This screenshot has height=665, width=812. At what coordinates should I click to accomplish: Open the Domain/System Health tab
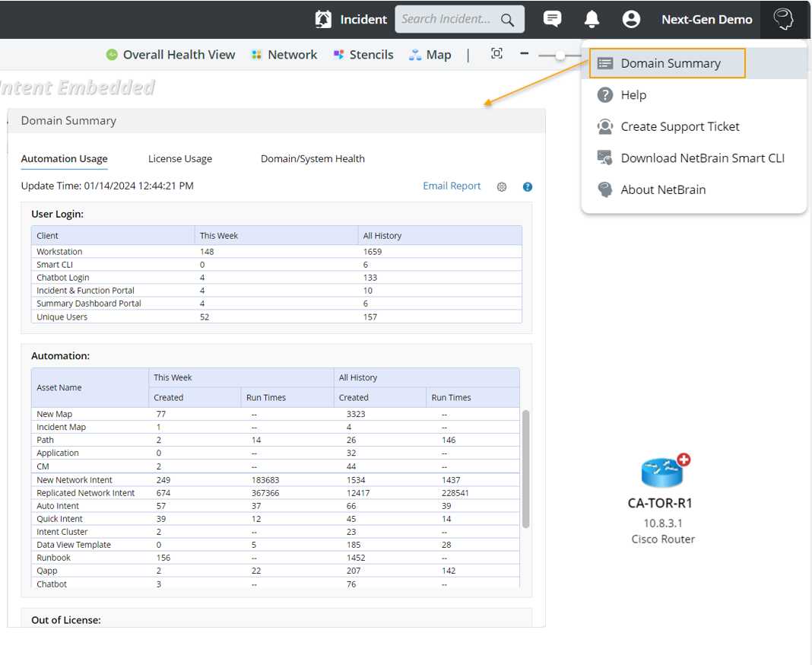pos(312,159)
